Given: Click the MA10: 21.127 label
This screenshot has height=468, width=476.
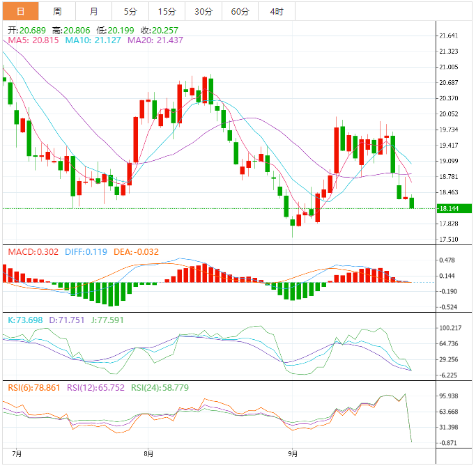Looking at the screenshot, I should point(93,40).
